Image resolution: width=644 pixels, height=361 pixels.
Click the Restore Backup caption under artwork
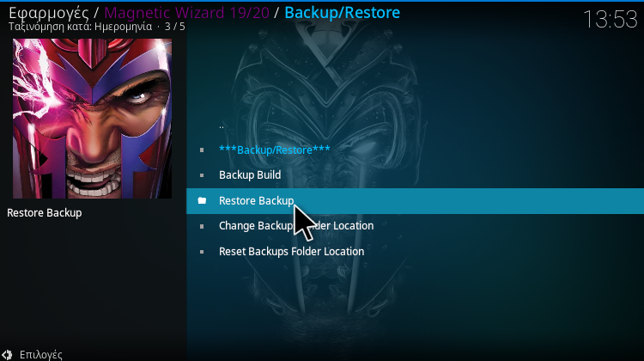click(x=45, y=213)
